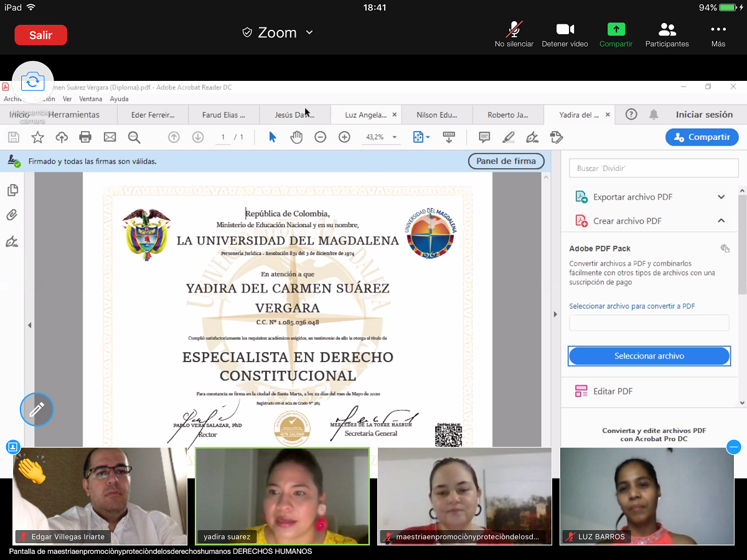
Task: Open the Ventana menu
Action: click(90, 98)
